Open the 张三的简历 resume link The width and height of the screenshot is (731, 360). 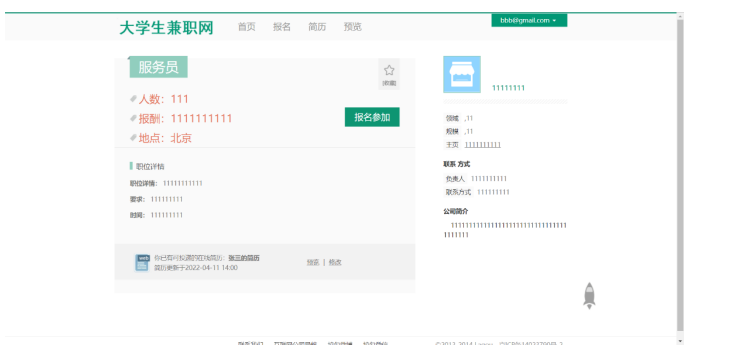(x=244, y=258)
